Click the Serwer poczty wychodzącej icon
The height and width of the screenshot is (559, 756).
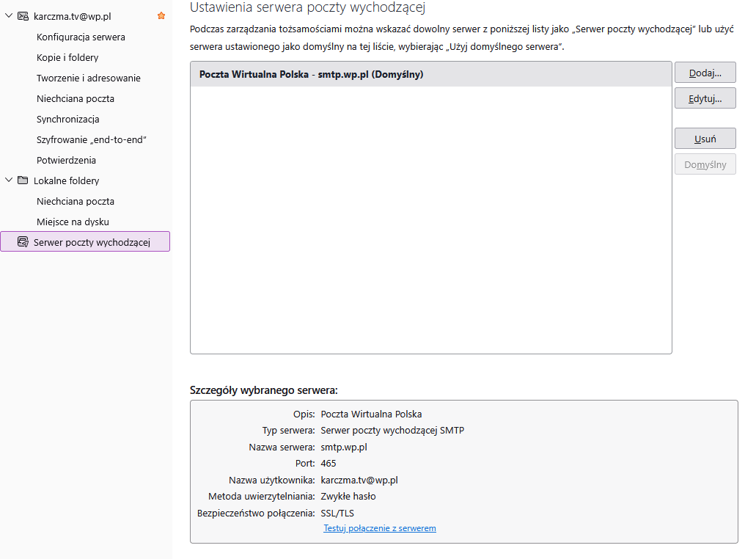coord(23,241)
